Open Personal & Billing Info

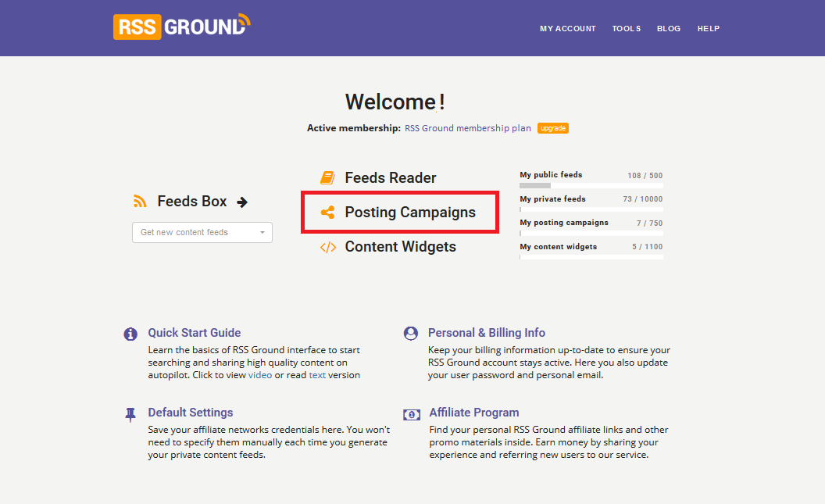pyautogui.click(x=487, y=333)
